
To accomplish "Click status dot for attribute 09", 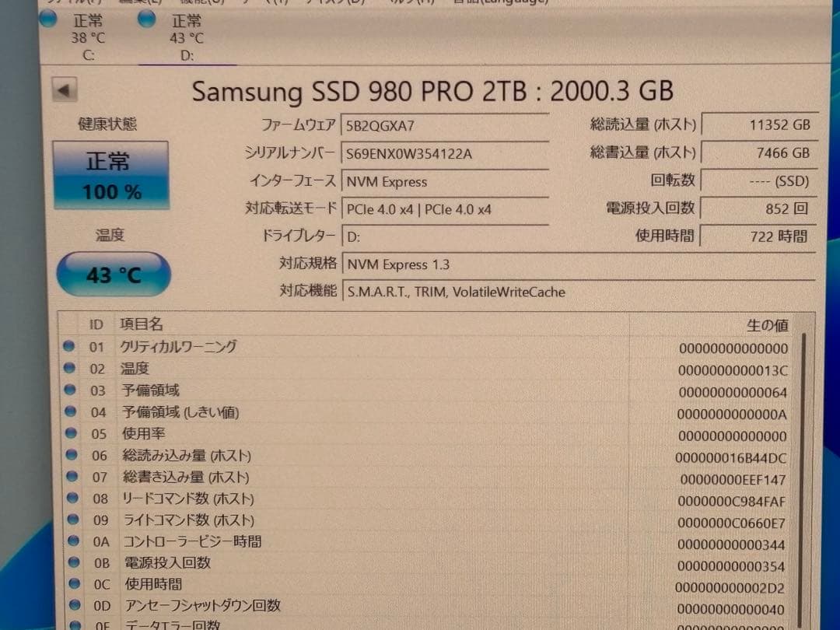I will click(x=73, y=519).
